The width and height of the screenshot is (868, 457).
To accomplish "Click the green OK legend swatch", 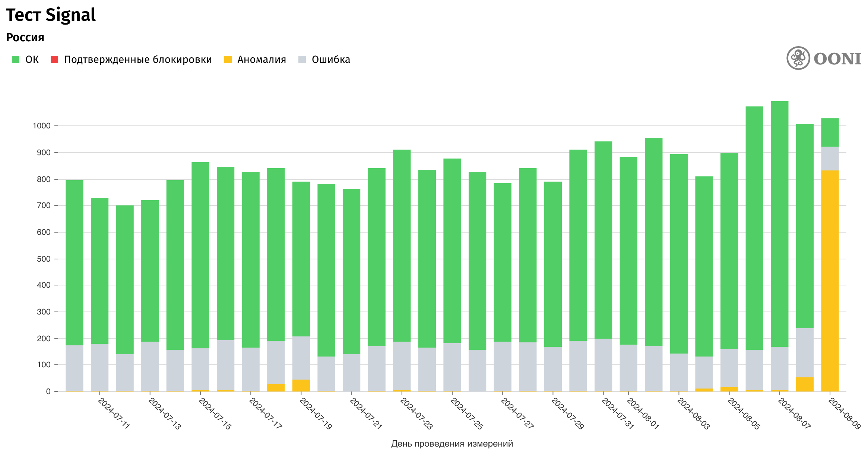I will coord(16,60).
